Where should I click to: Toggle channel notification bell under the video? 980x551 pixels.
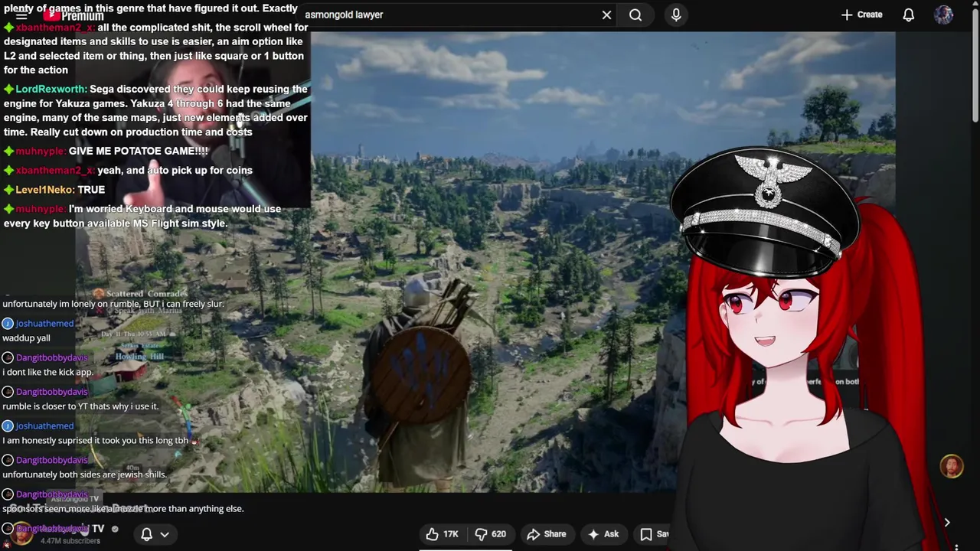pyautogui.click(x=146, y=534)
